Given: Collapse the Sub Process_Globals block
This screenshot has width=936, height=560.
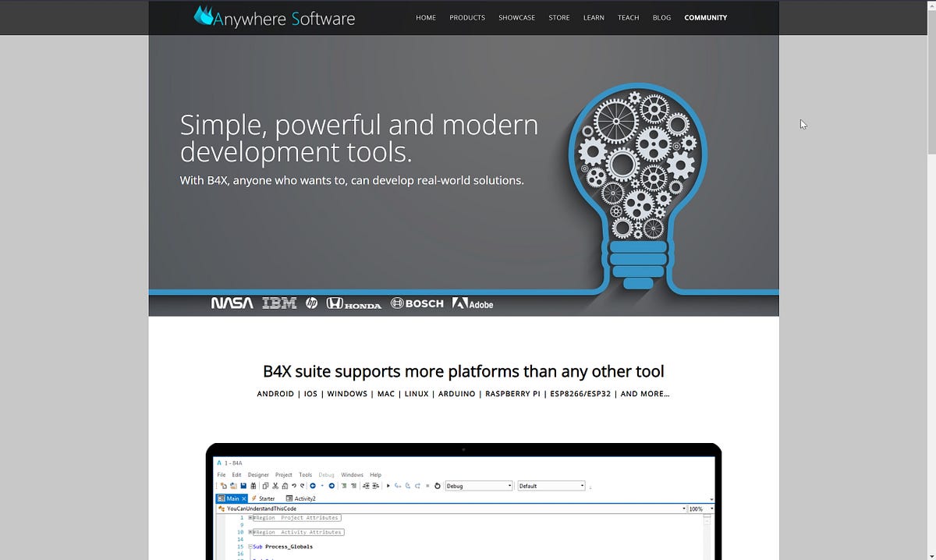Looking at the screenshot, I should point(250,547).
